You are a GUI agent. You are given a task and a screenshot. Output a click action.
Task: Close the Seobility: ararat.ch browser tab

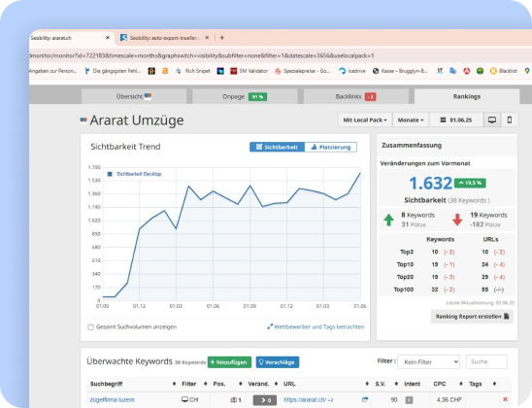pos(108,38)
